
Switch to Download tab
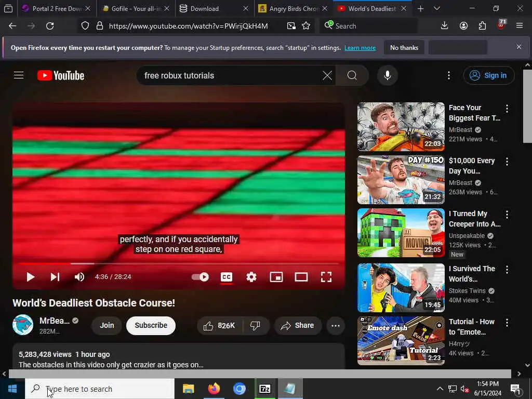215,8
